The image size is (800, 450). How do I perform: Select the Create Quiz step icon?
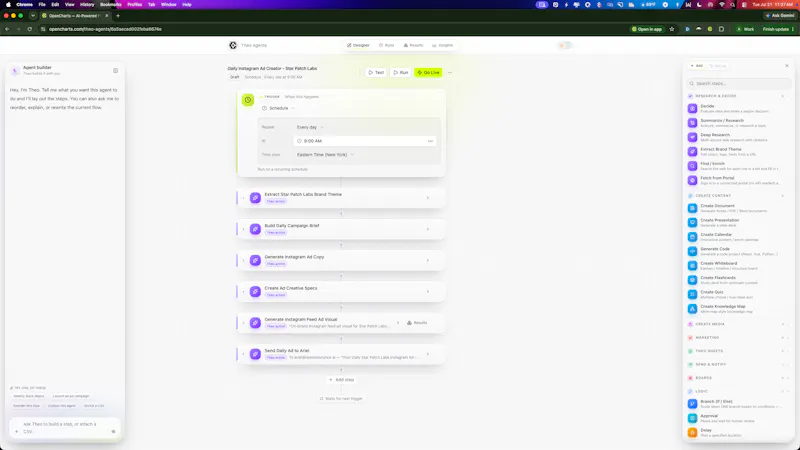[692, 294]
